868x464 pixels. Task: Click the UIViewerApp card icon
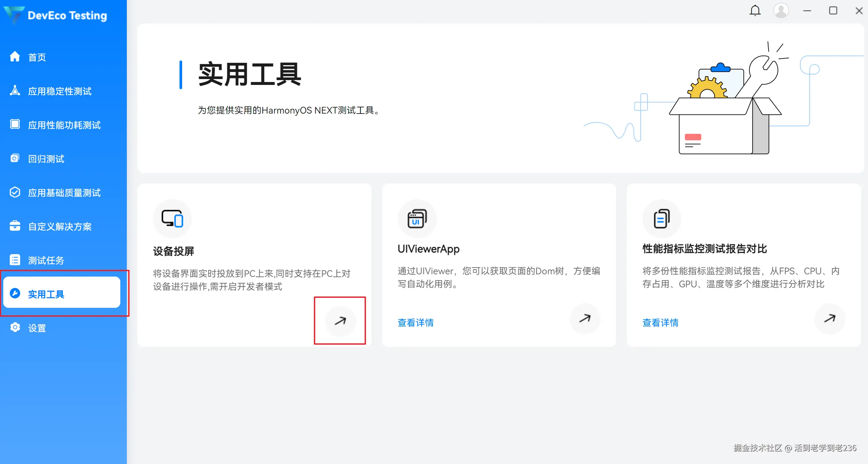[417, 219]
